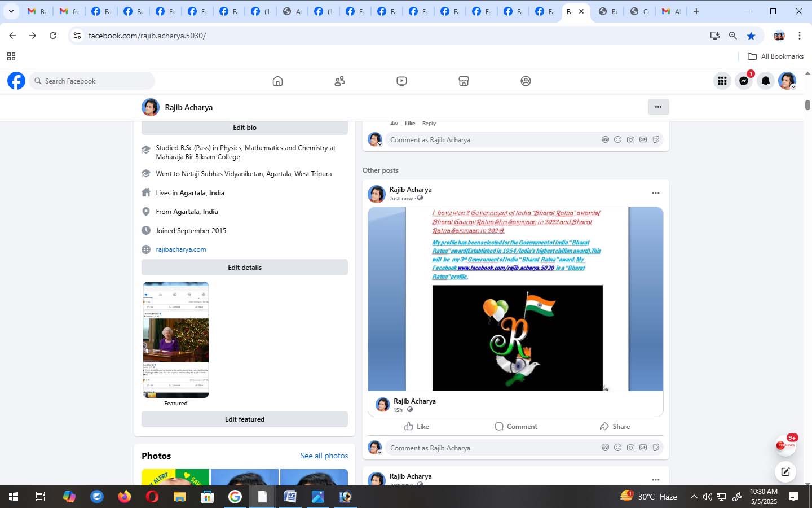Open the Featured story thumbnail
Image resolution: width=812 pixels, height=508 pixels.
[x=176, y=340]
